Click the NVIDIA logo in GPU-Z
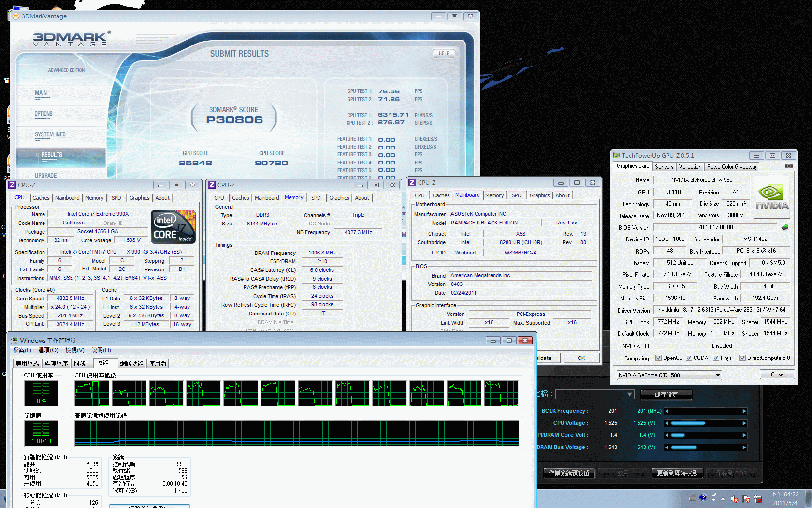The width and height of the screenshot is (812, 508). tap(772, 198)
